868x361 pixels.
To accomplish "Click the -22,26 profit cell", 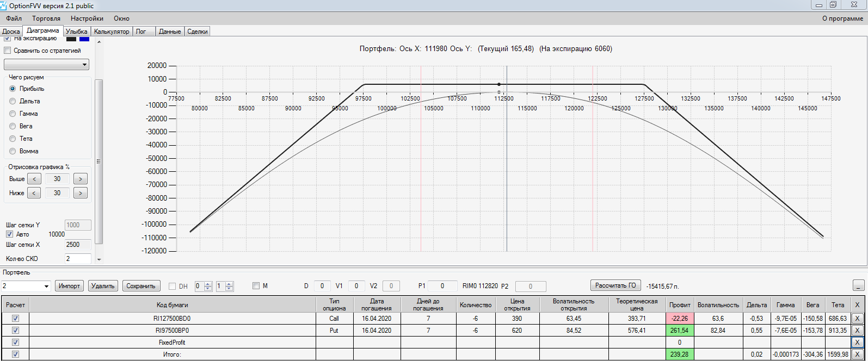I will tap(680, 319).
